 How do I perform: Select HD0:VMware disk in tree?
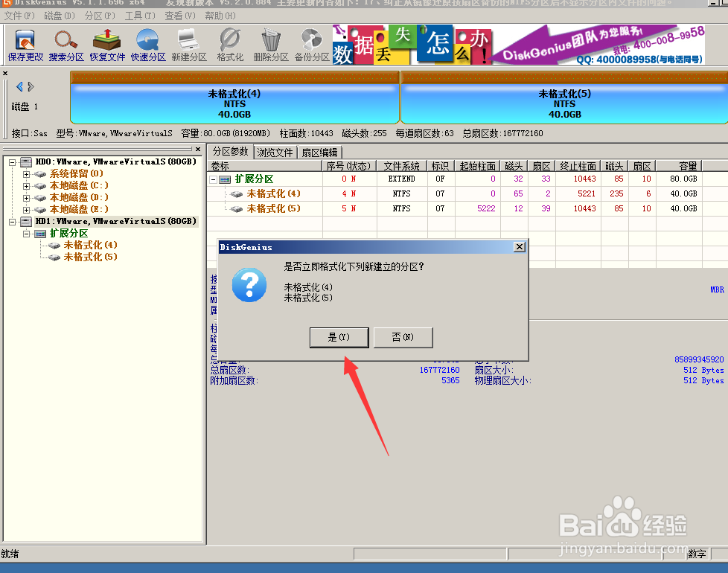[115, 161]
